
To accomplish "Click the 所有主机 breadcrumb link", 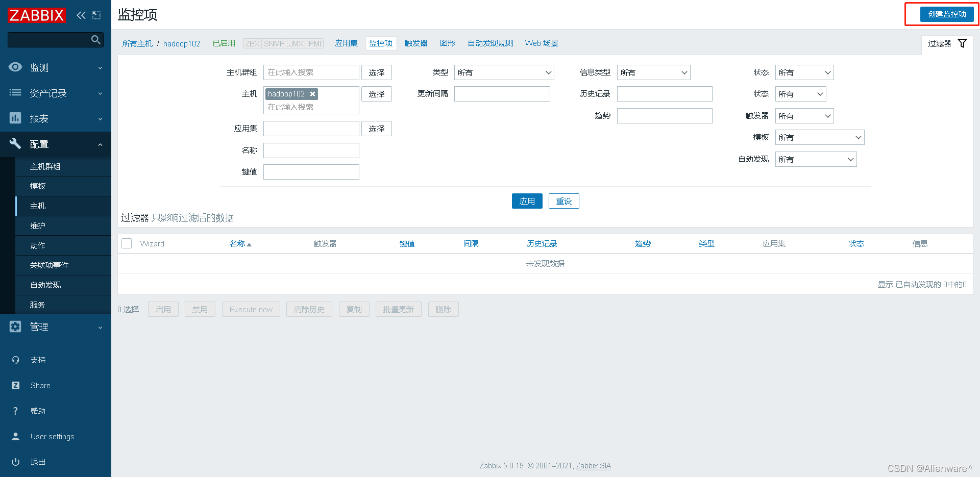I will 137,44.
